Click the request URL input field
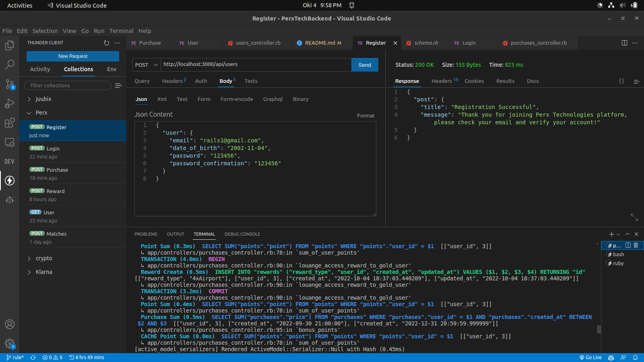 [256, 64]
